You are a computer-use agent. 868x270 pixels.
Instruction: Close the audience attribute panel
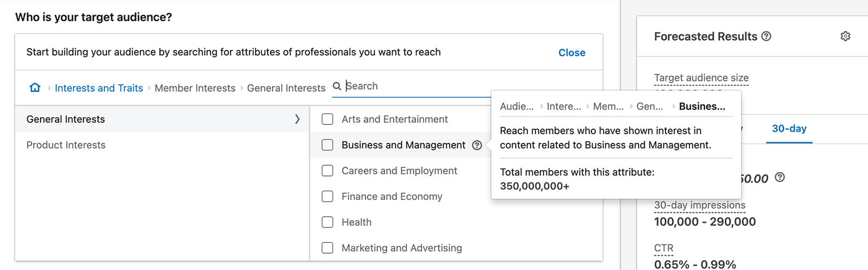point(572,53)
